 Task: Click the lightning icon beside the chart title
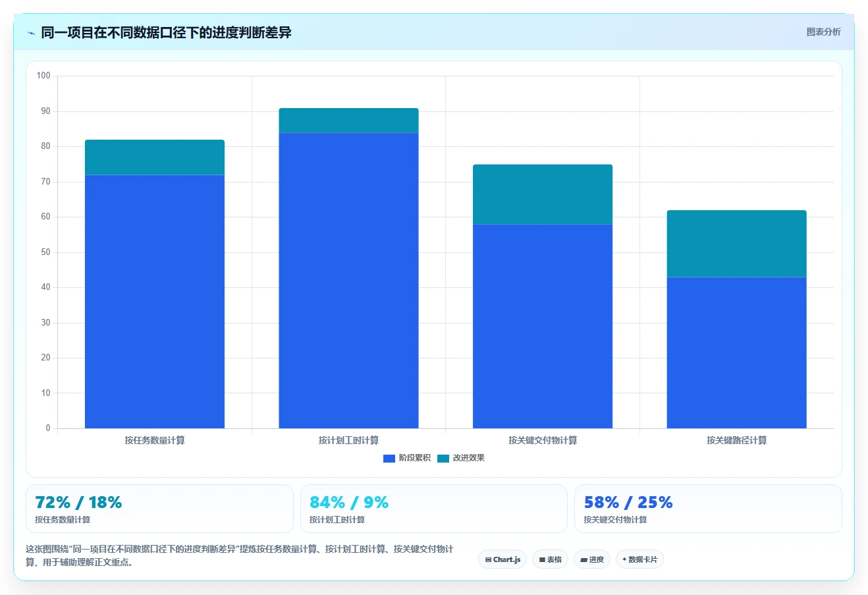point(31,33)
